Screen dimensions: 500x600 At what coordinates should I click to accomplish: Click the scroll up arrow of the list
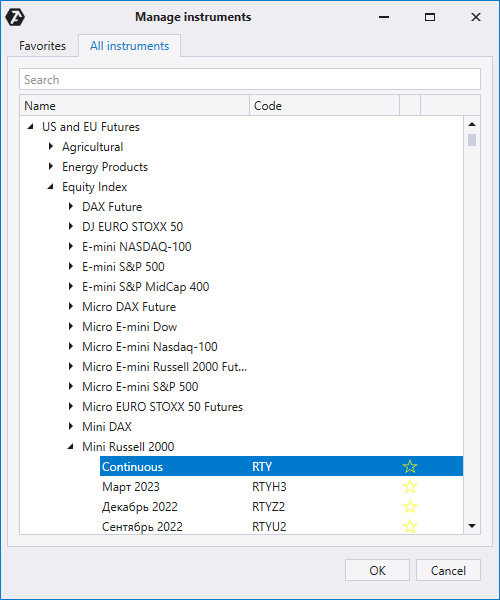point(472,124)
